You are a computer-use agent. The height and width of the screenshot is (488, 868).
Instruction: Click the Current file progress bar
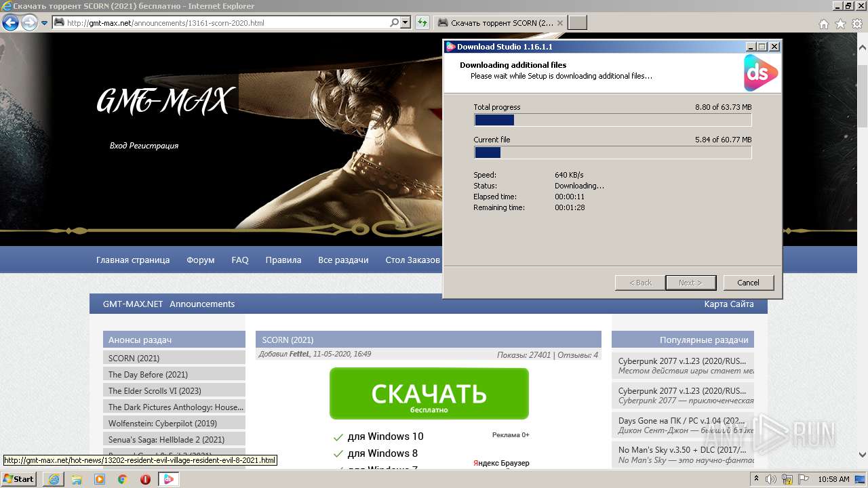(612, 152)
